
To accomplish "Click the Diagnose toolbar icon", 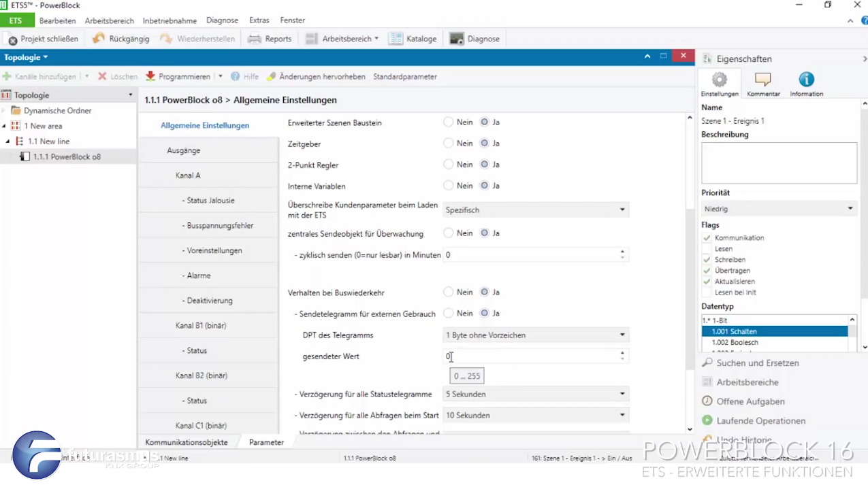I will pyautogui.click(x=457, y=39).
